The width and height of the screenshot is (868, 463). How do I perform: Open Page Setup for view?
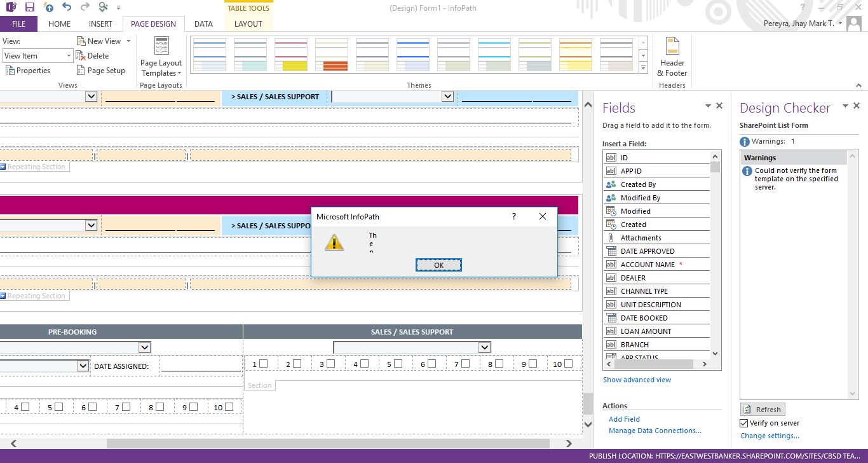click(x=100, y=71)
